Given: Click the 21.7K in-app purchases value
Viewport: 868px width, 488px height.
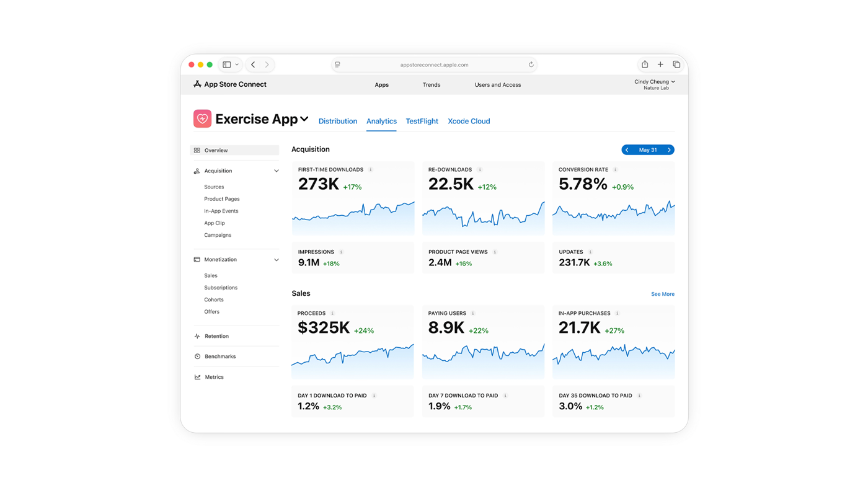Looking at the screenshot, I should [x=580, y=328].
